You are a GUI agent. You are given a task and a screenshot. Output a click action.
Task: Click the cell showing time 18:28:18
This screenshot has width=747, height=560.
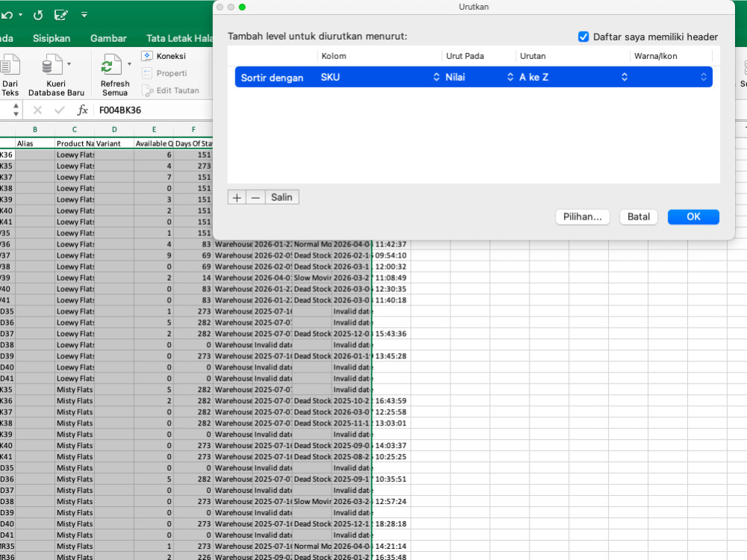pyautogui.click(x=391, y=524)
